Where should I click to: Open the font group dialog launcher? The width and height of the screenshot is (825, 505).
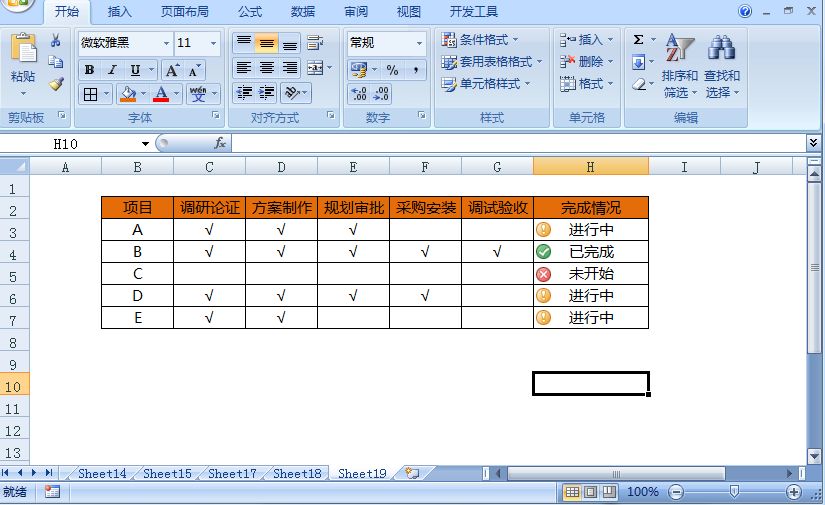tap(216, 115)
